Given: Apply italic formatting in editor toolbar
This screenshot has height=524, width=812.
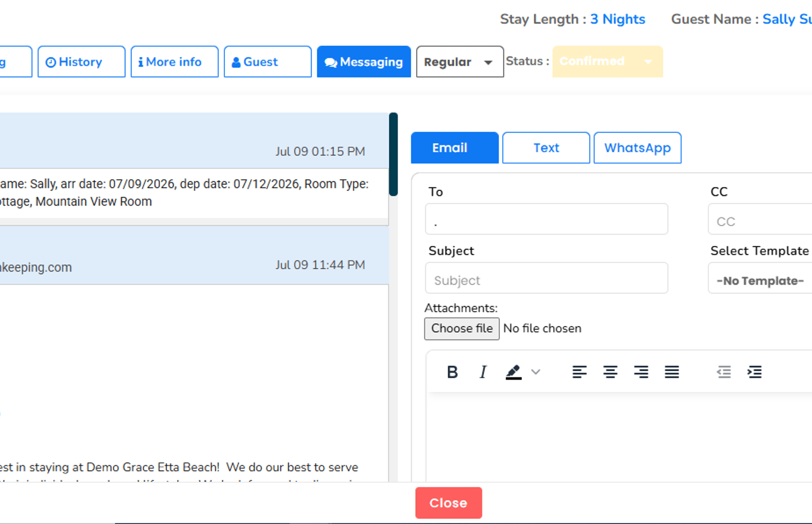Looking at the screenshot, I should pyautogui.click(x=483, y=372).
